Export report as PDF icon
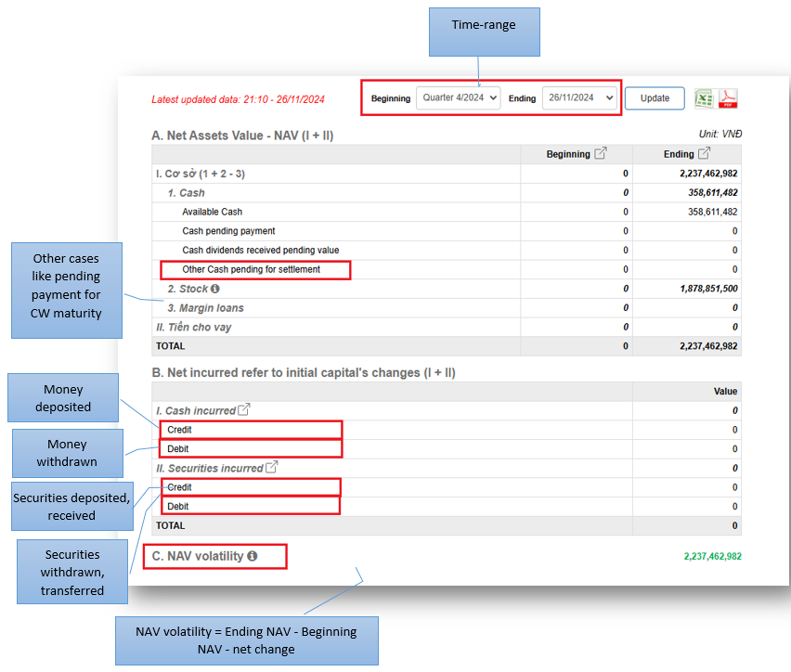 coord(729,98)
